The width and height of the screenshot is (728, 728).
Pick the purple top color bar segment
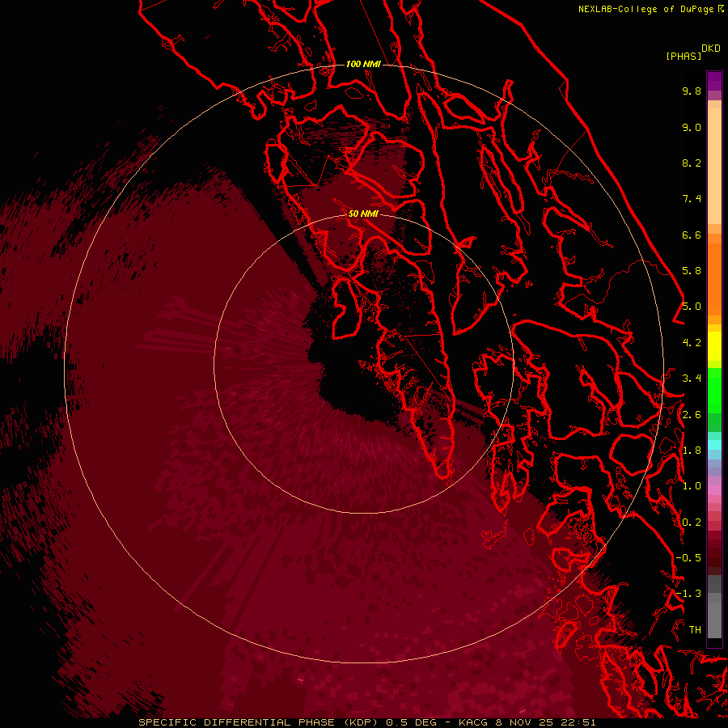(714, 81)
